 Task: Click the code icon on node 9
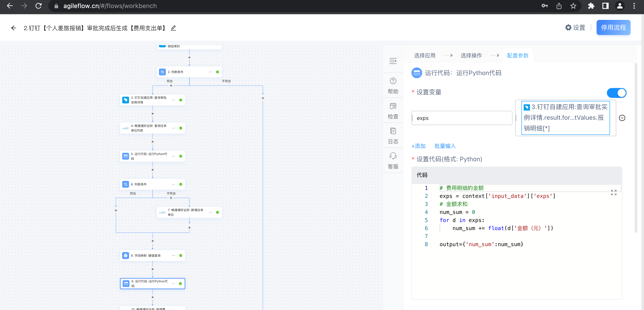(x=126, y=283)
